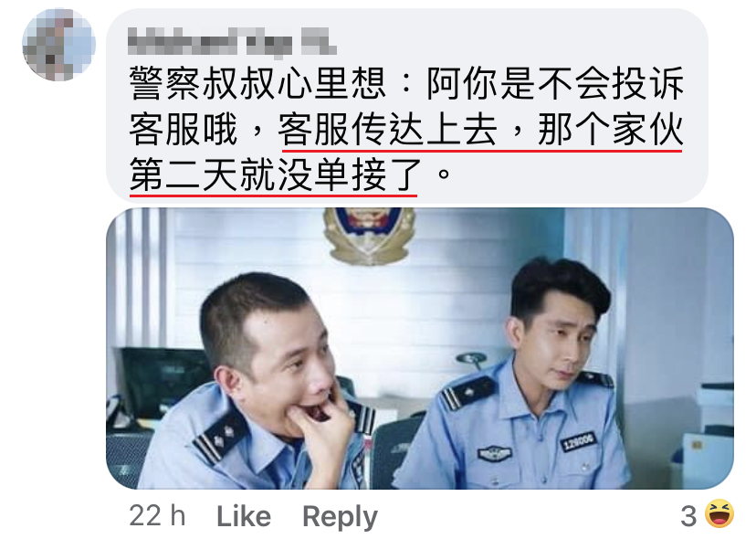Click the police emblem on the wall
Screen dimensions: 756x539
369,235
